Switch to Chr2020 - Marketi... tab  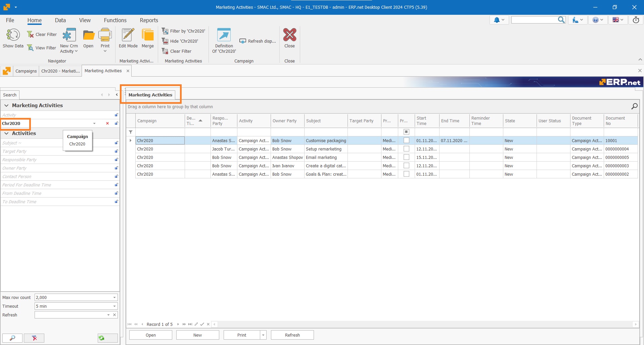tap(60, 71)
